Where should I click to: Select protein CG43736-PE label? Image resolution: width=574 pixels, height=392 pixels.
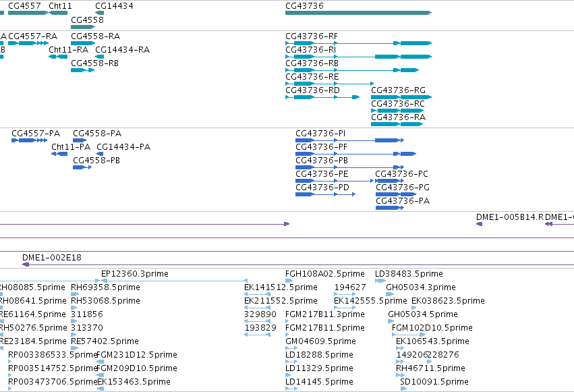click(x=322, y=174)
